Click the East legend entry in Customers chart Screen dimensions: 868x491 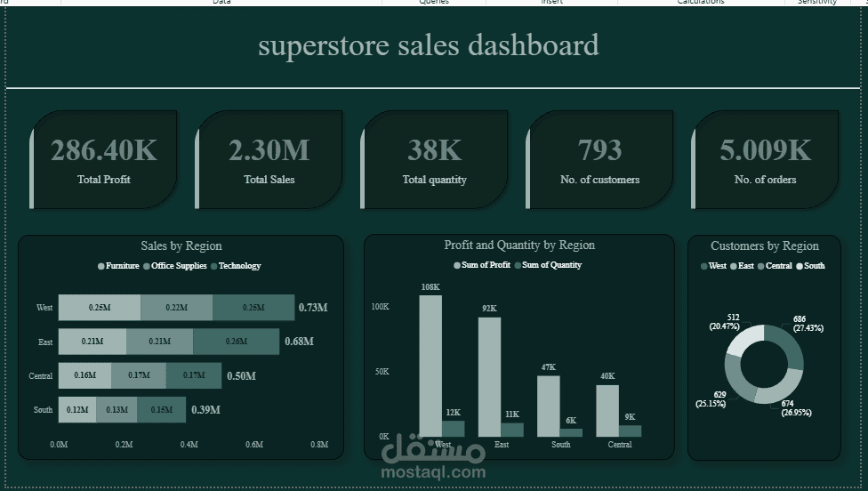(x=742, y=266)
